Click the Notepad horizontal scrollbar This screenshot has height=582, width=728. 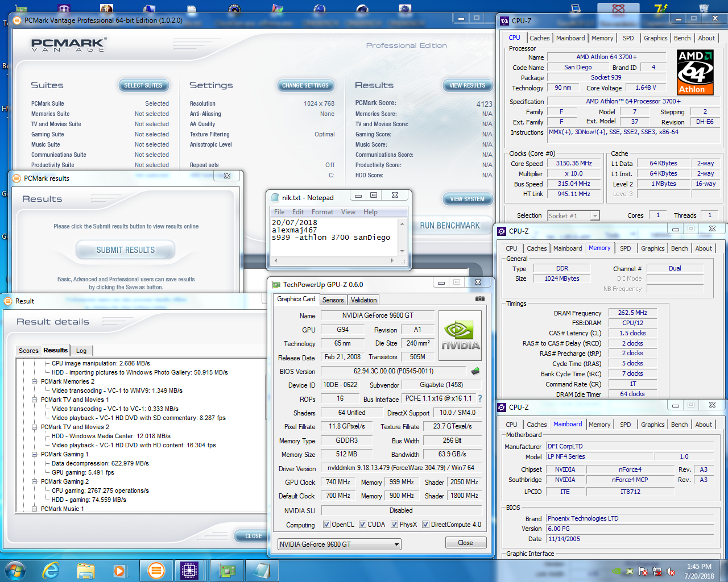pyautogui.click(x=334, y=260)
